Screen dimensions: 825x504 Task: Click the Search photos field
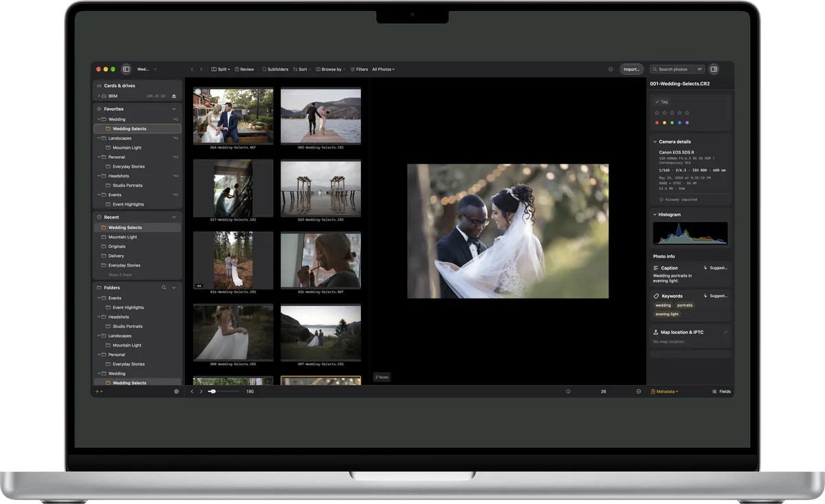(678, 69)
